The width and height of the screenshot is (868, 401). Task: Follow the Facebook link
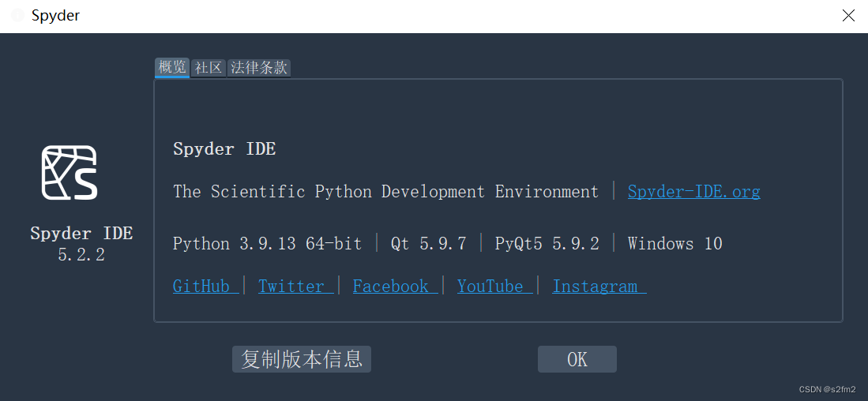click(x=395, y=286)
